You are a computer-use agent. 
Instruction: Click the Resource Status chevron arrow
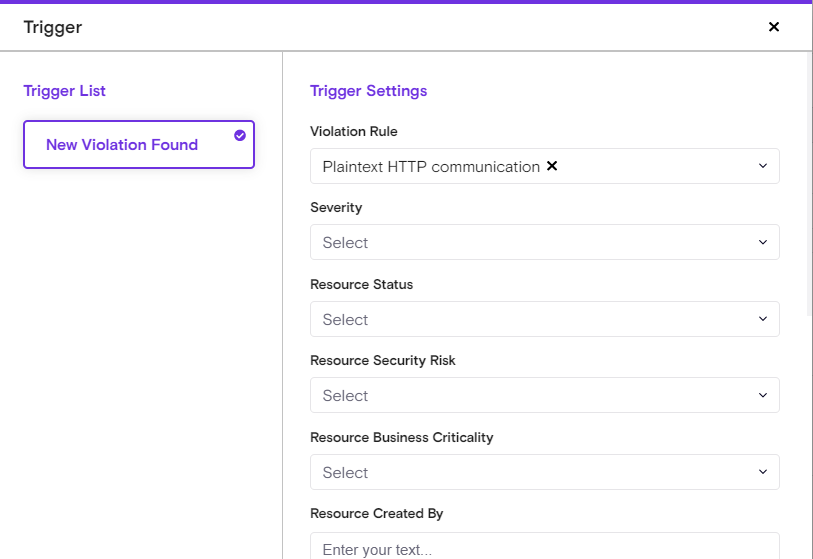[x=762, y=319]
